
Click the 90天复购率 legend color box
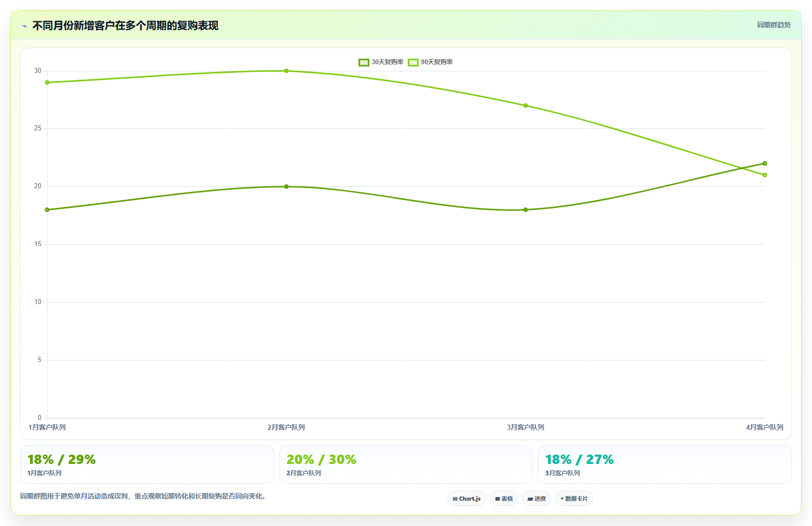pos(413,62)
